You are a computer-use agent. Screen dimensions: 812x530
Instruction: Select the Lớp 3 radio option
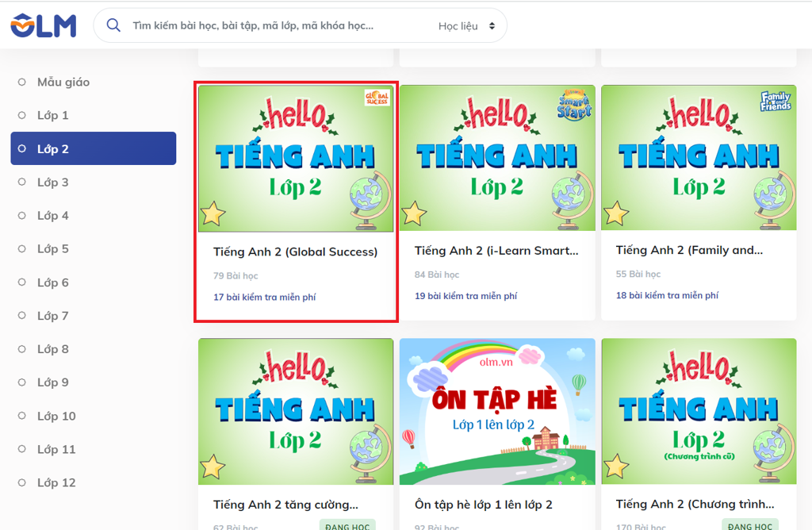pos(21,182)
